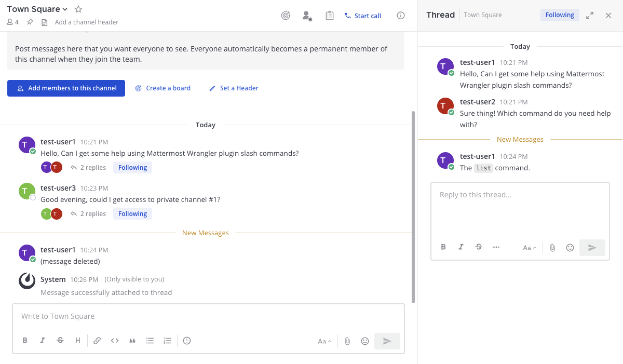The image size is (623, 364).
Task: Click the Create a board link
Action: click(x=163, y=88)
